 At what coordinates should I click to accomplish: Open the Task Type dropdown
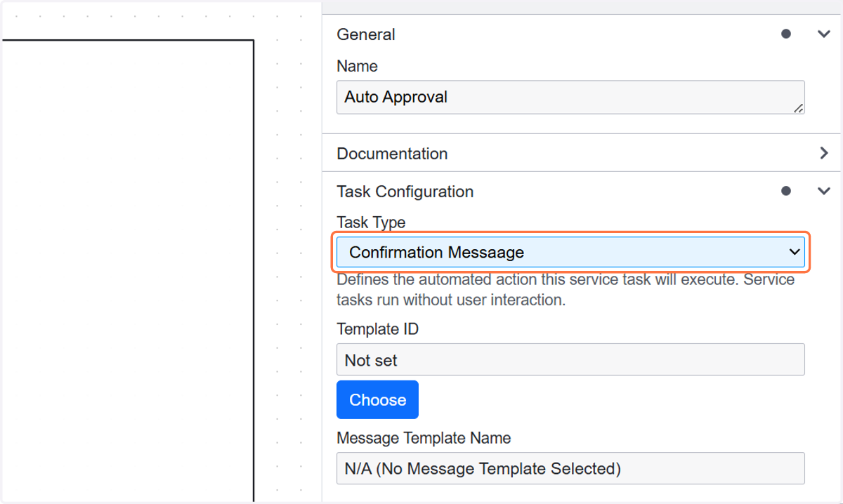pos(570,252)
